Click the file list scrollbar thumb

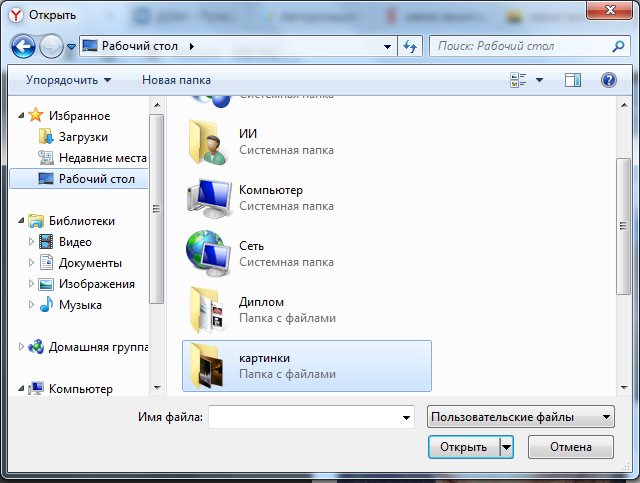point(623,226)
